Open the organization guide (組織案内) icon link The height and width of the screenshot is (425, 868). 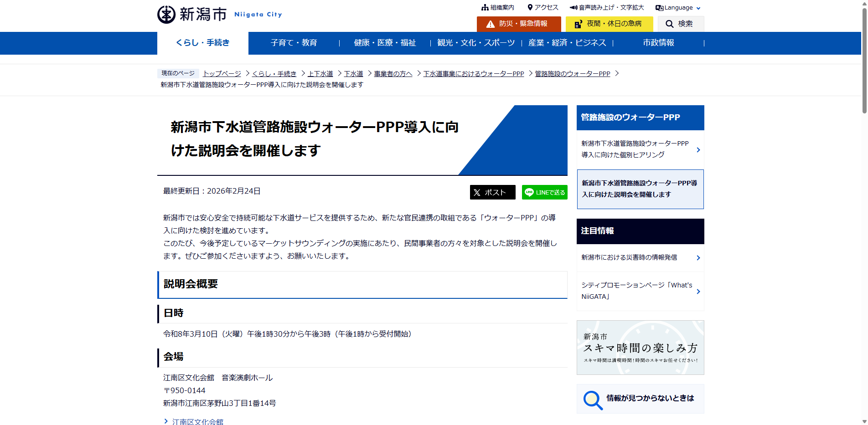point(485,8)
